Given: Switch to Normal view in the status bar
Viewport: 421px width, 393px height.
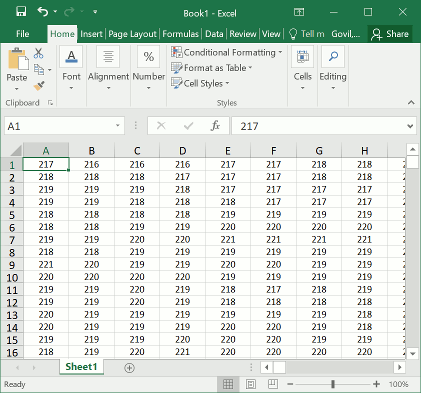Looking at the screenshot, I should [228, 384].
